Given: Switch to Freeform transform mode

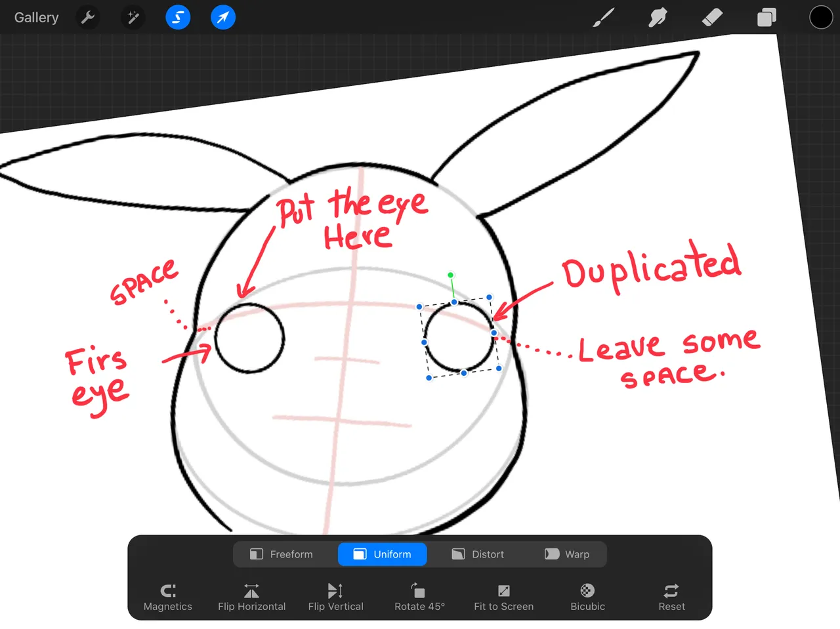Looking at the screenshot, I should click(282, 554).
